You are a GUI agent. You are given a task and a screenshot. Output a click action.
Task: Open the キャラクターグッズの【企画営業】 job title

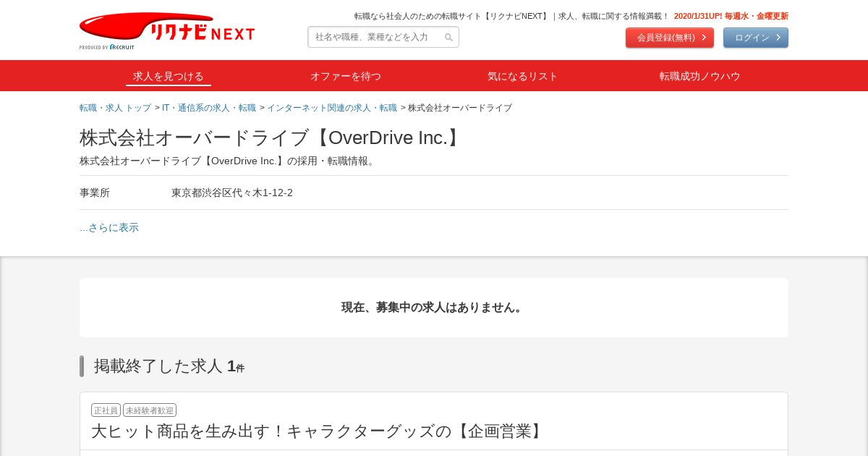[318, 431]
